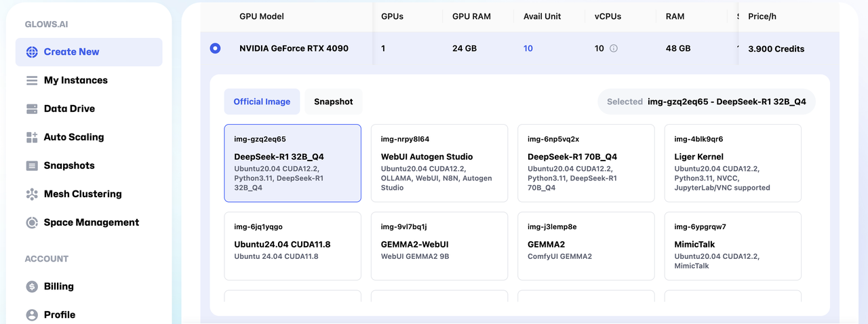868x324 pixels.
Task: Select the Liger Kernel image card
Action: pos(733,163)
